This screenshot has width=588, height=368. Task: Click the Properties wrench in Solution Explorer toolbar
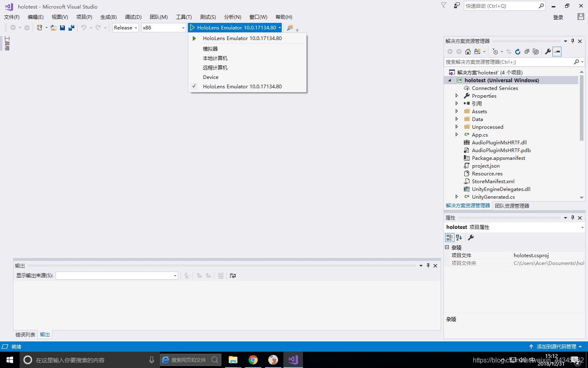(548, 52)
